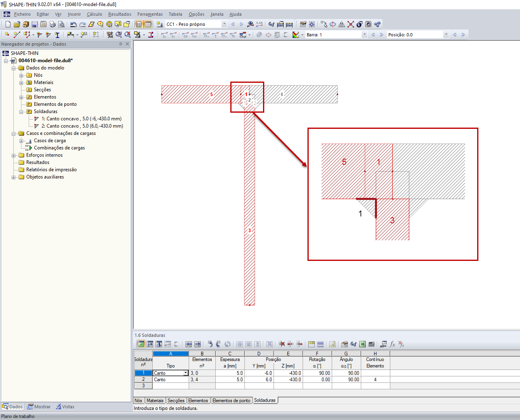Open the Tipo dropdown in weld row 1

pyautogui.click(x=186, y=373)
